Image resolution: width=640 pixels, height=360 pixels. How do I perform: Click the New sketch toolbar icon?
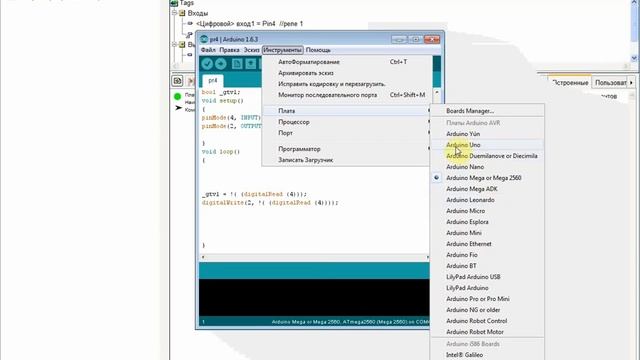click(x=237, y=64)
